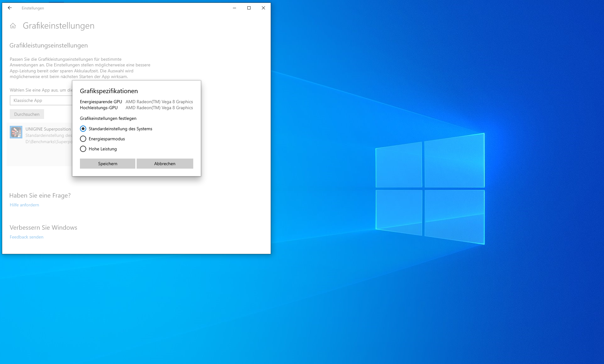Screen dimensions: 604x364
Task: Open the Klassische App dropdown
Action: coord(41,100)
